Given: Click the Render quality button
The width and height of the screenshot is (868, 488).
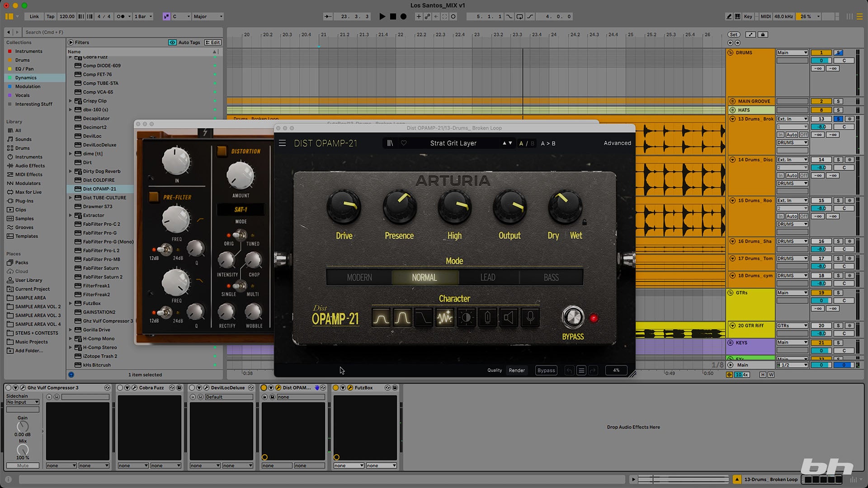Looking at the screenshot, I should pos(517,371).
